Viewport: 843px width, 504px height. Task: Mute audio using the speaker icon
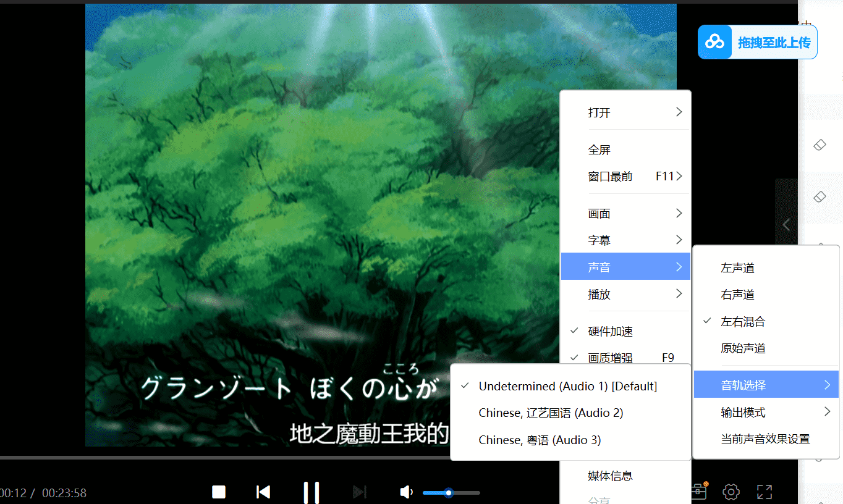pyautogui.click(x=406, y=492)
